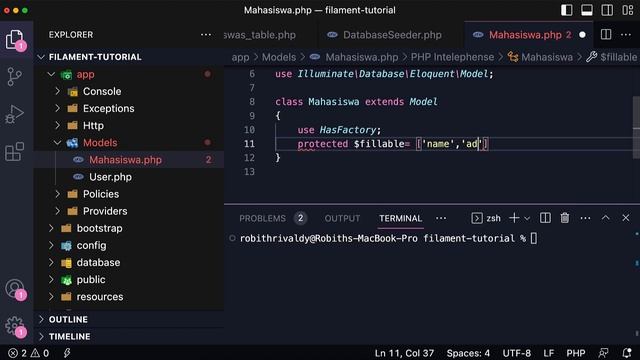Expand the OUTLINE section
640x360 pixels.
pyautogui.click(x=130, y=320)
